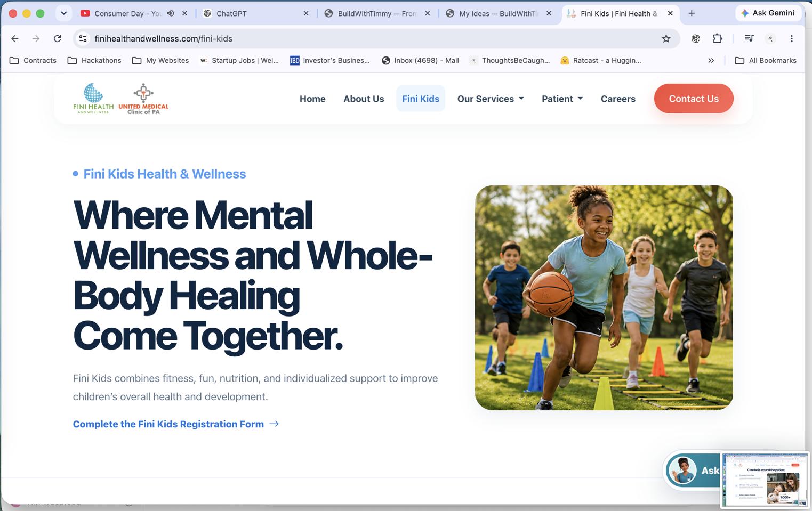Bookmark this page with the star icon

coord(666,38)
